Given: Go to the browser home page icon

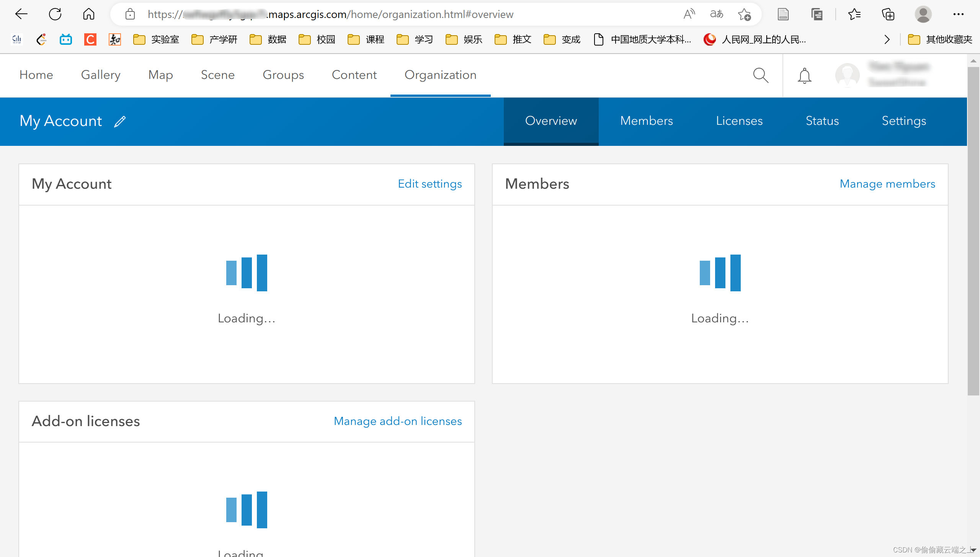Looking at the screenshot, I should click(88, 14).
